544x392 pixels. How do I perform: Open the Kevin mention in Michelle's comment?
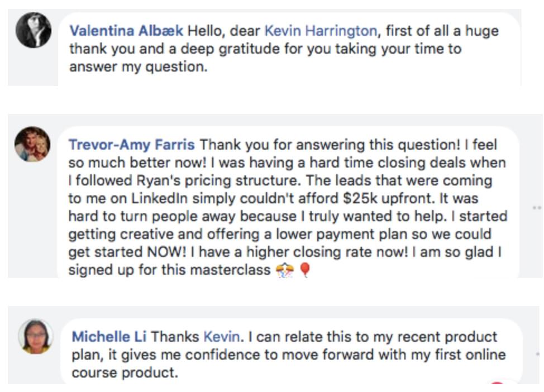221,337
